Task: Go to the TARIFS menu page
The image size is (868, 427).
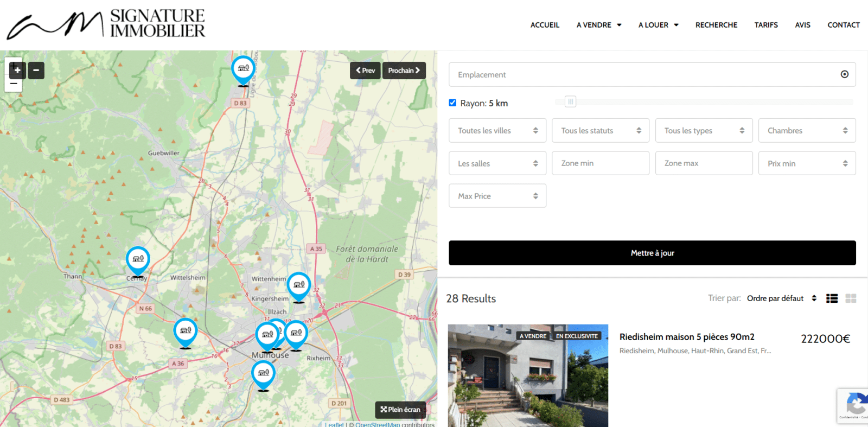Action: coord(765,25)
